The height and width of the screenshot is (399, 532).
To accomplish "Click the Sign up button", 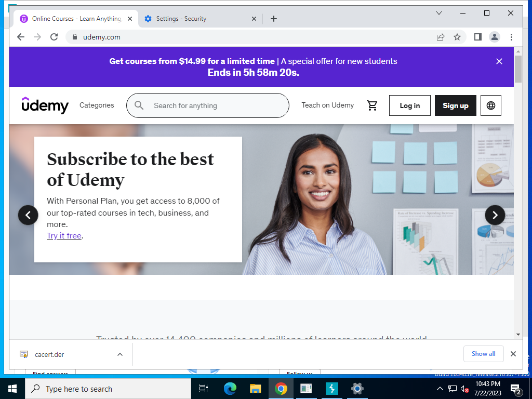I will 455,105.
